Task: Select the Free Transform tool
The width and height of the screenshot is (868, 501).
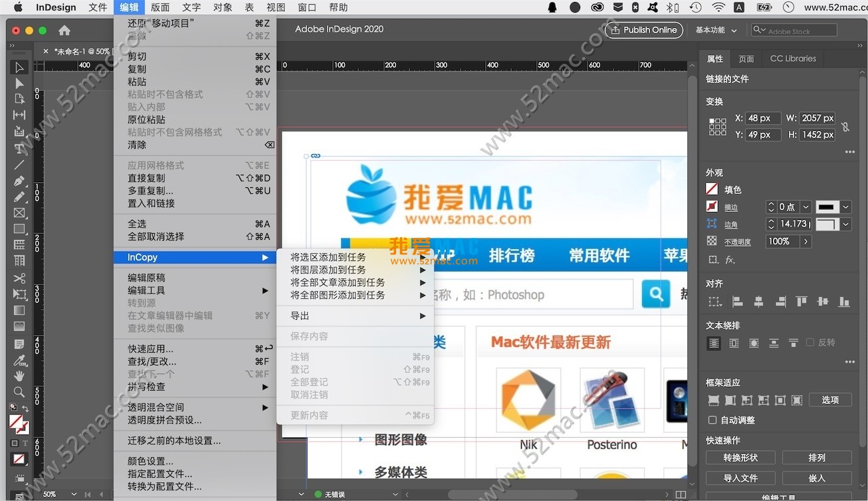Action: (19, 294)
